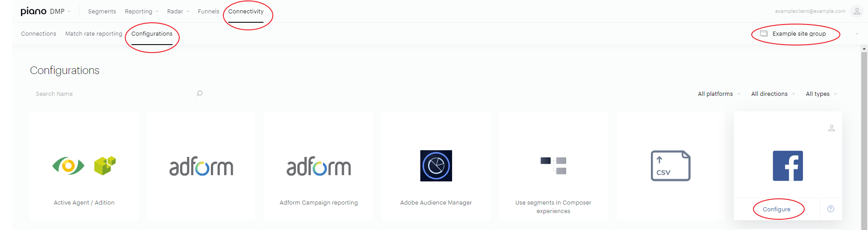Expand the site group chevron arrow
Viewport: 868px width, 230px height.
click(857, 34)
